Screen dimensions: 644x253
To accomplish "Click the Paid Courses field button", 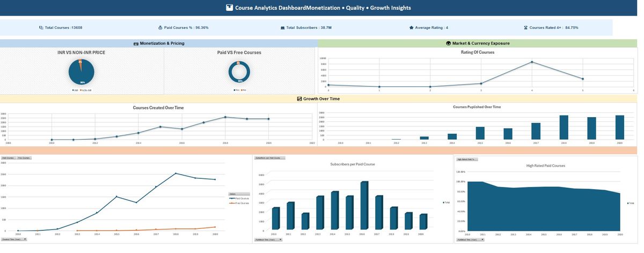I will click(x=8, y=158).
